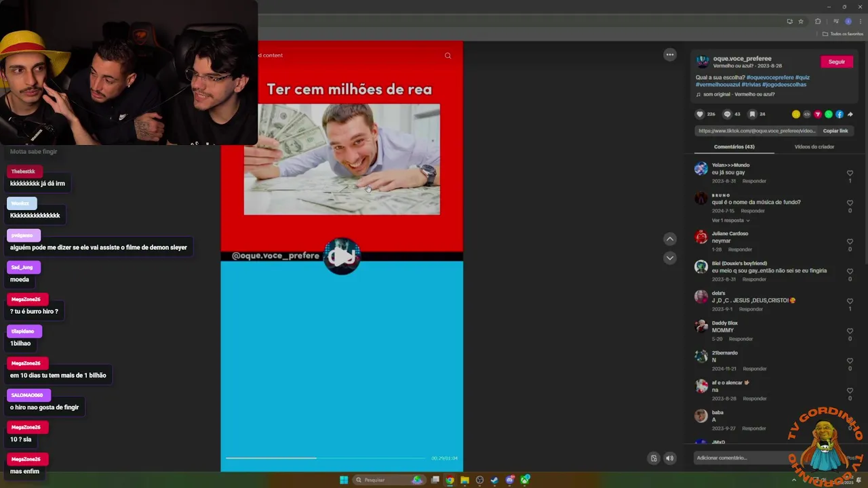The height and width of the screenshot is (488, 868).
Task: Go to the previous video arrow
Action: tap(670, 239)
